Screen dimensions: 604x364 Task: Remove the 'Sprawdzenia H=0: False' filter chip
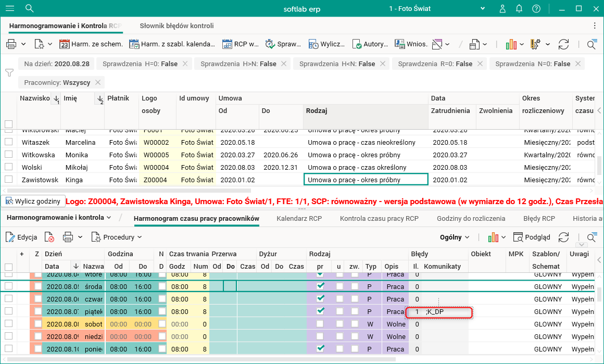[186, 64]
